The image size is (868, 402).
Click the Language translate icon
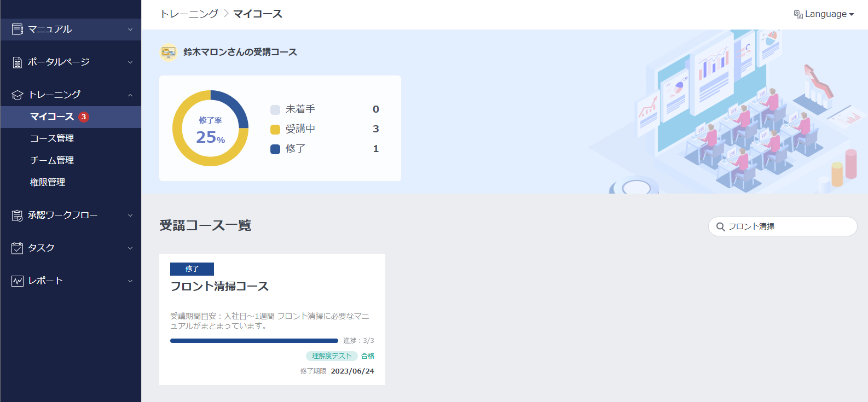pos(798,14)
